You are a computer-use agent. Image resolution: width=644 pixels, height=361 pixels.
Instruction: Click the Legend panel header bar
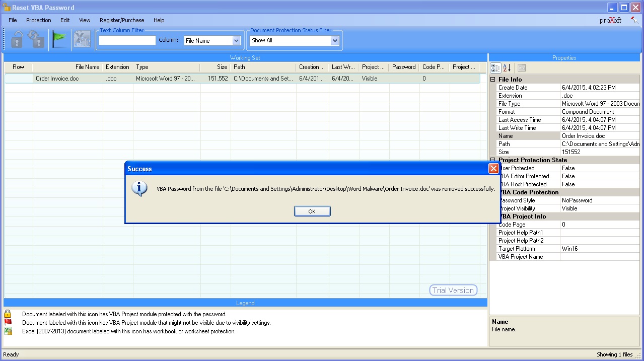[245, 303]
